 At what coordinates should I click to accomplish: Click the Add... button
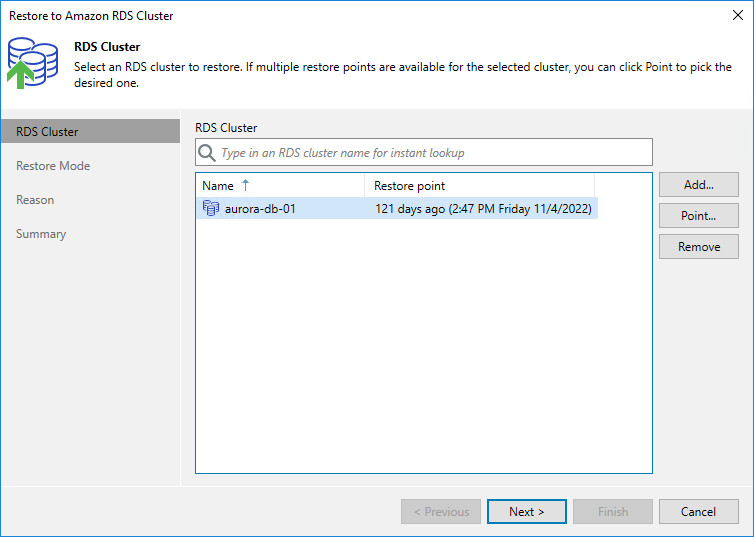coord(698,185)
